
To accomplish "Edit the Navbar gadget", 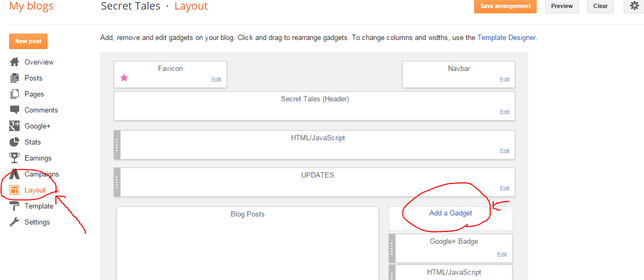I will [505, 79].
